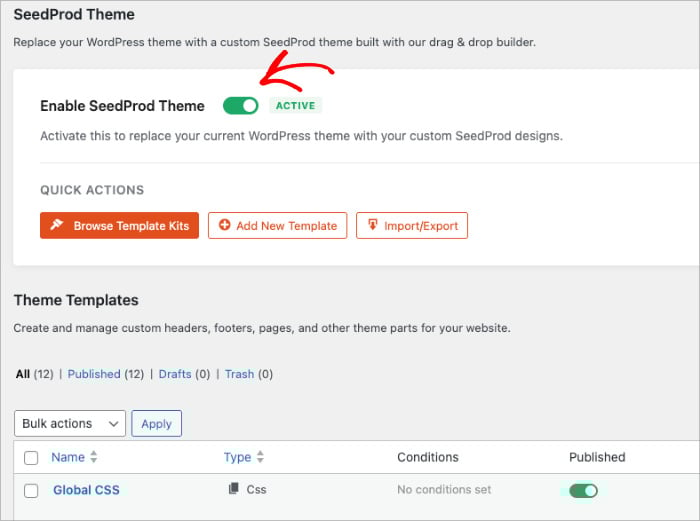Check the select-all checkbox in table header
This screenshot has height=521, width=700.
pos(31,458)
